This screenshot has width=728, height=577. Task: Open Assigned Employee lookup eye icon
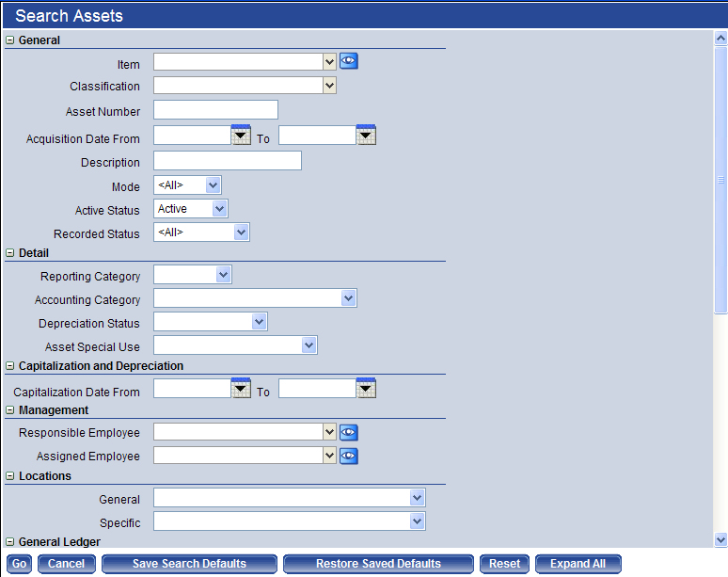[349, 456]
